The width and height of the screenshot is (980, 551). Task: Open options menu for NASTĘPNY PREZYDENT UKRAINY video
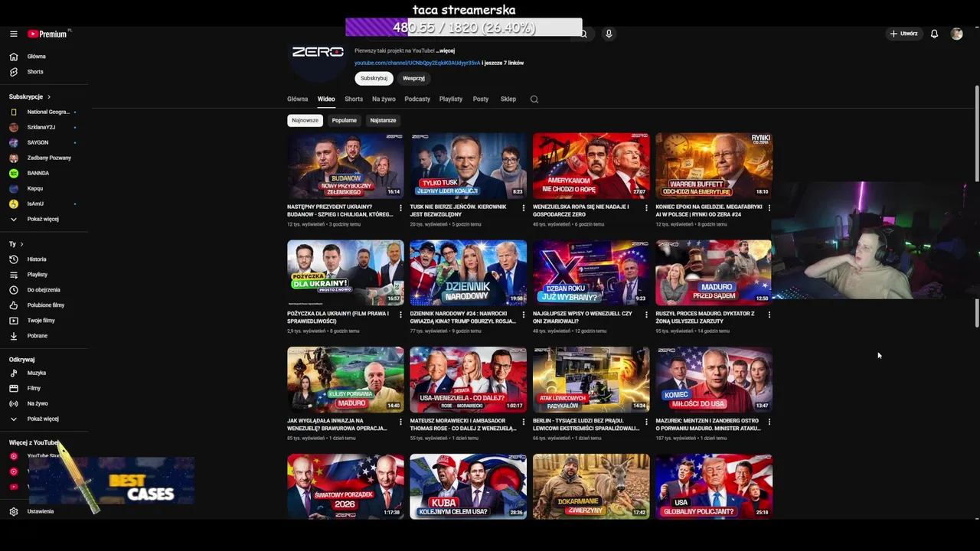(400, 207)
